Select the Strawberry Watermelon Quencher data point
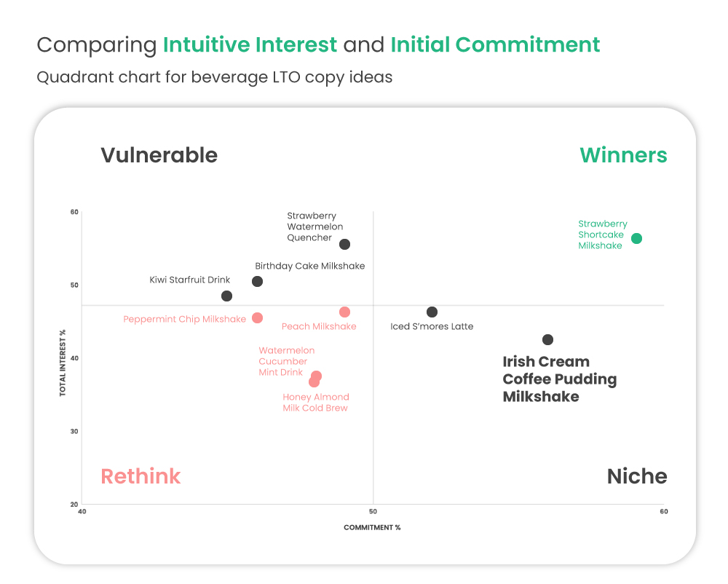The image size is (728, 584). (x=344, y=245)
